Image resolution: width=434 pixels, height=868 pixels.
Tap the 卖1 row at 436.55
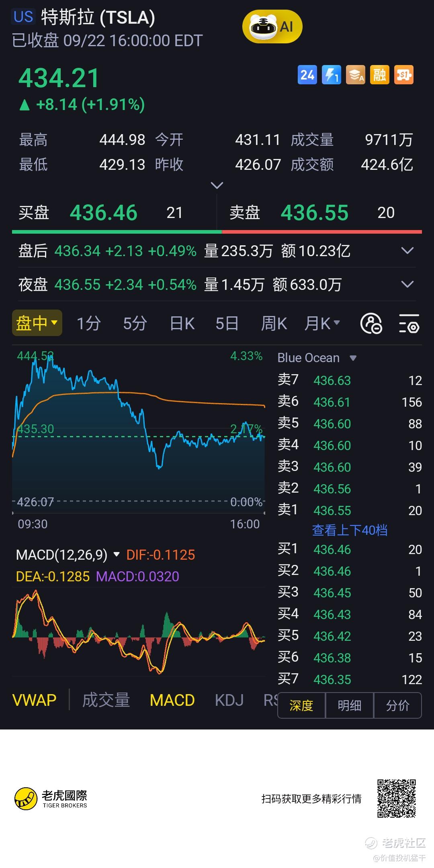coord(350,510)
